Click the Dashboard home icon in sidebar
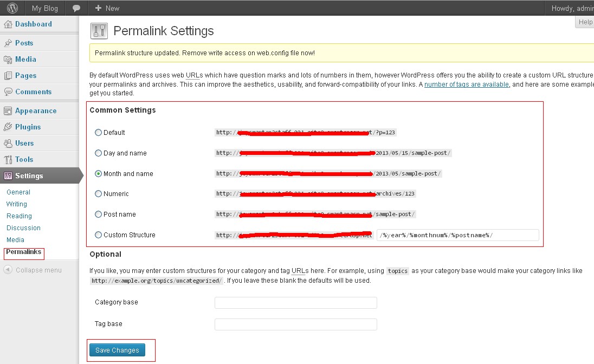Viewport: 594px width, 364px height. (x=8, y=24)
